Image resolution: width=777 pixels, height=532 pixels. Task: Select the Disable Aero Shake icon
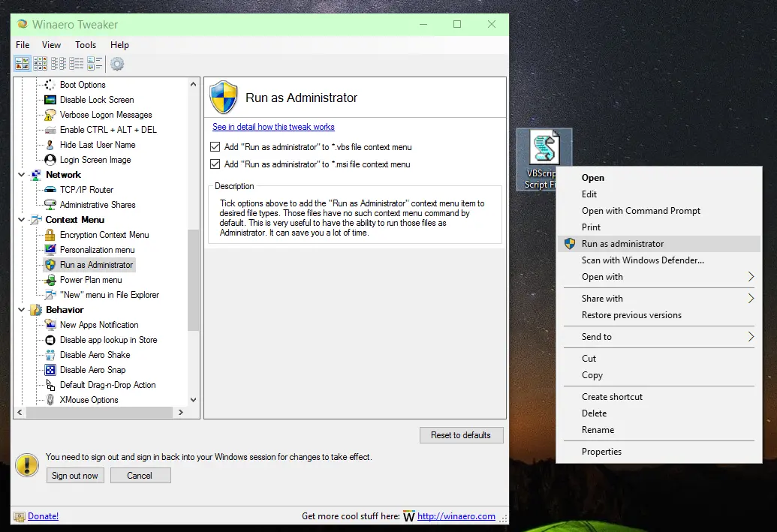(50, 355)
